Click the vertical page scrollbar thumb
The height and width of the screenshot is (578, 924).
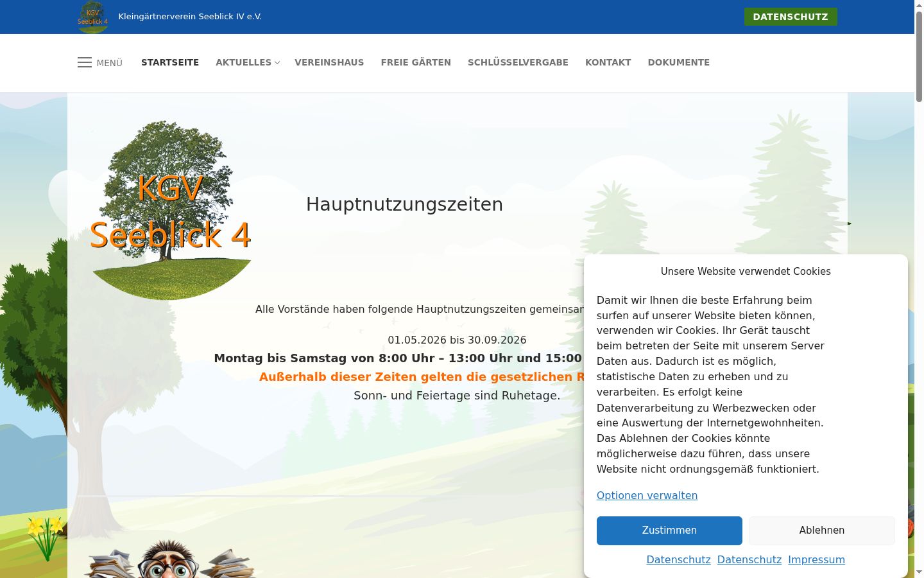[x=919, y=57]
